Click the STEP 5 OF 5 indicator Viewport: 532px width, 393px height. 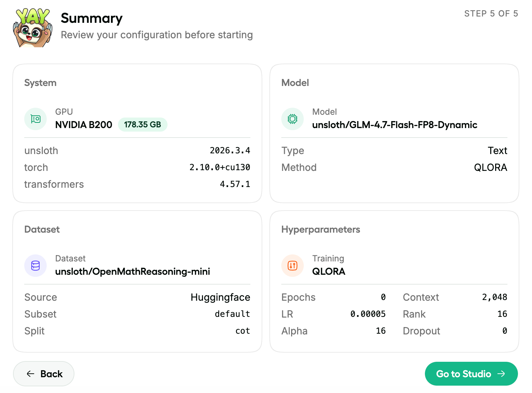491,14
